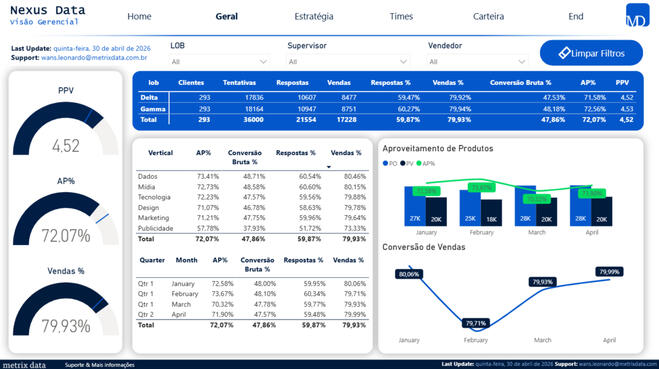
Task: Click the Vendas % gauge showing 79.93%
Action: point(66,309)
